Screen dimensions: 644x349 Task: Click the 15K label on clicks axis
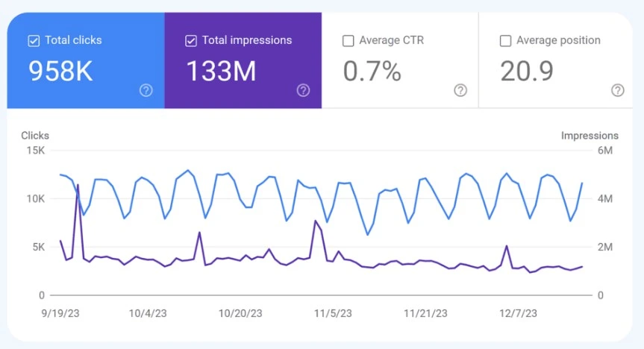(x=36, y=151)
